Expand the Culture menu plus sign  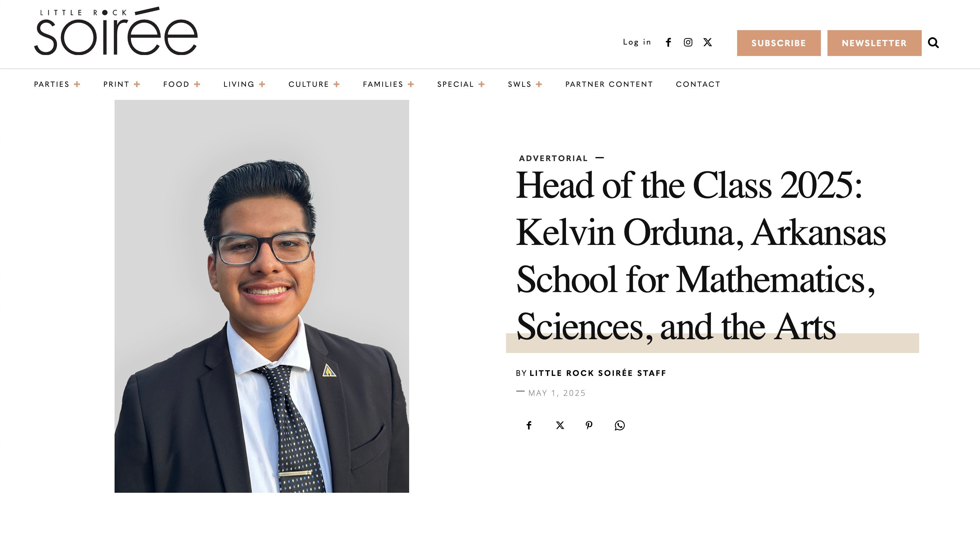(336, 84)
